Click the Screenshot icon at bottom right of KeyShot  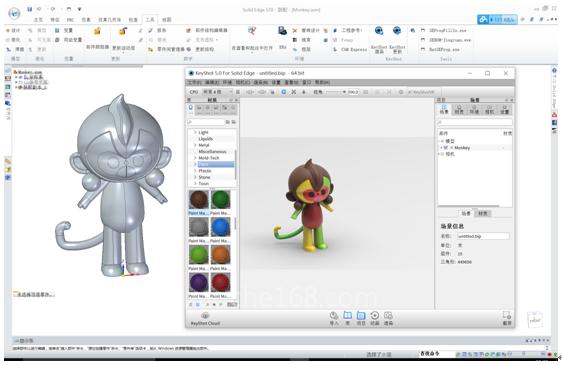pos(507,318)
